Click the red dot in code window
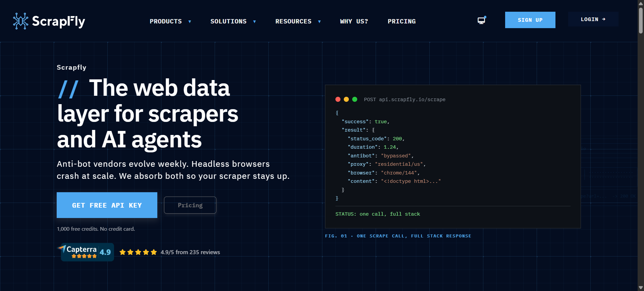 pos(338,99)
